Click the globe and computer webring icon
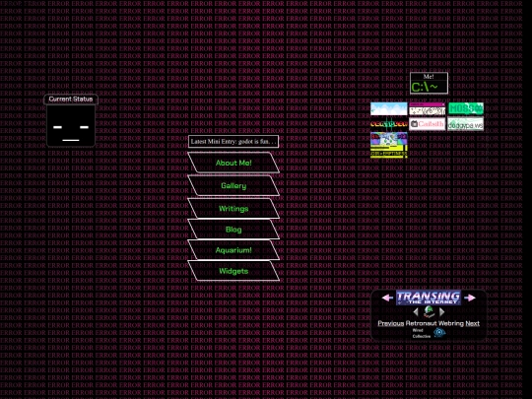Image resolution: width=532 pixels, height=399 pixels. 429,311
